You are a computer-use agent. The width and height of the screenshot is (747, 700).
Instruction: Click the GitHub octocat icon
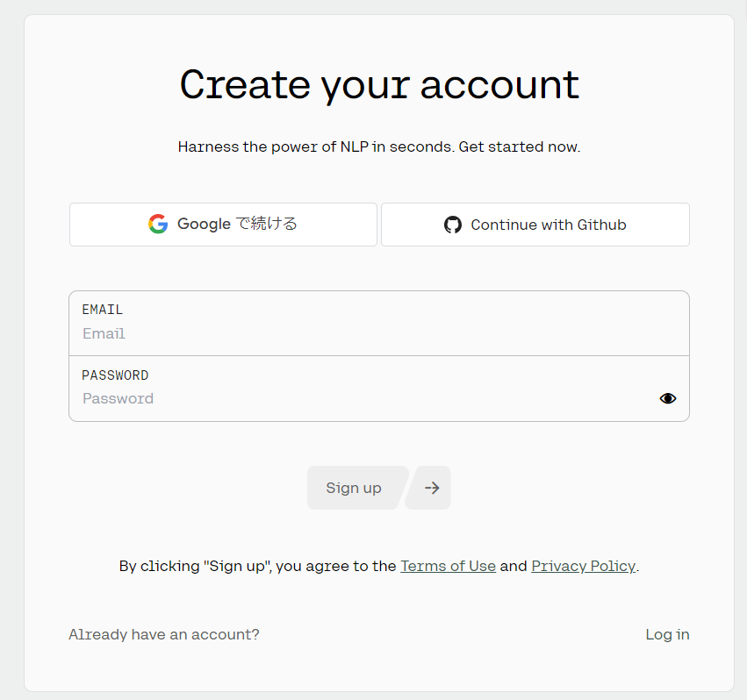click(453, 225)
